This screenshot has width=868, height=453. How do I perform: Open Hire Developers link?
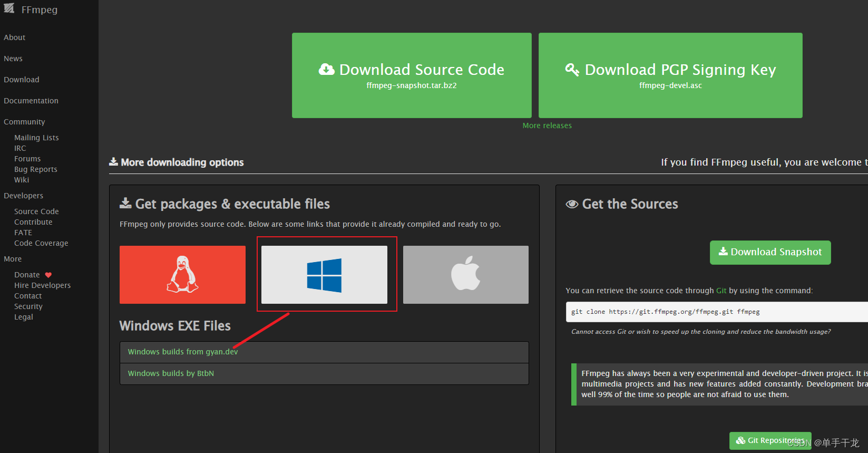point(42,285)
